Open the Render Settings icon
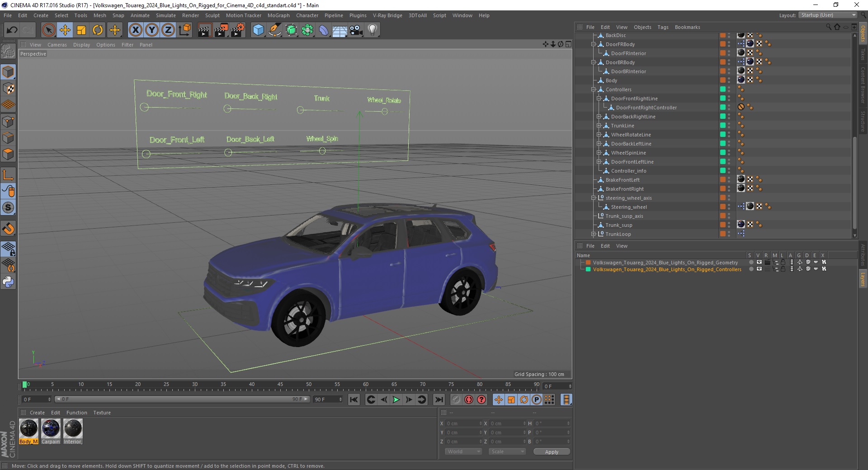 point(238,30)
